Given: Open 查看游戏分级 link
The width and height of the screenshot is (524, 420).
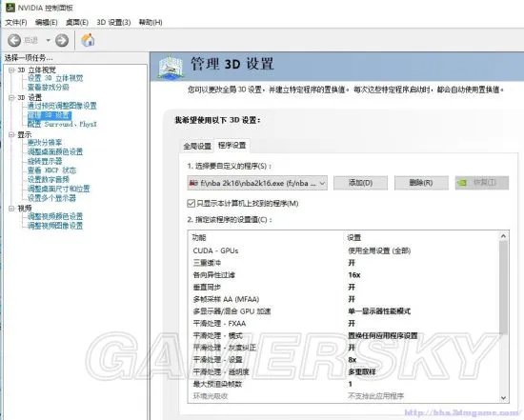Looking at the screenshot, I should (x=49, y=88).
